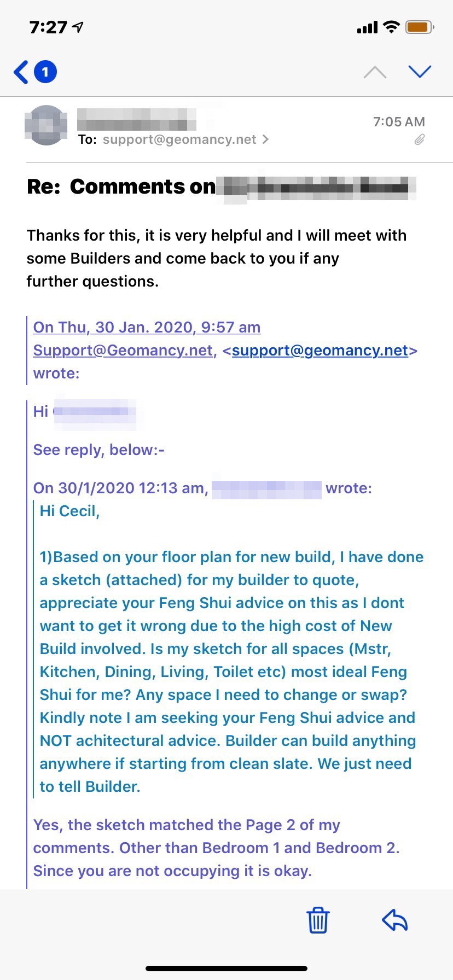
Task: Tap the battery icon in status bar
Action: (419, 27)
